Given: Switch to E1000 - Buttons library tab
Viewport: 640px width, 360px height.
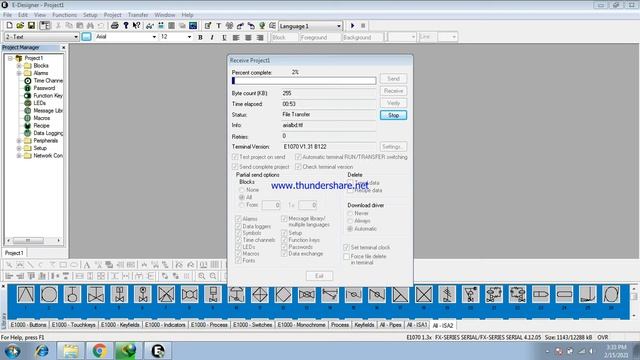Looking at the screenshot, I should 28,325.
